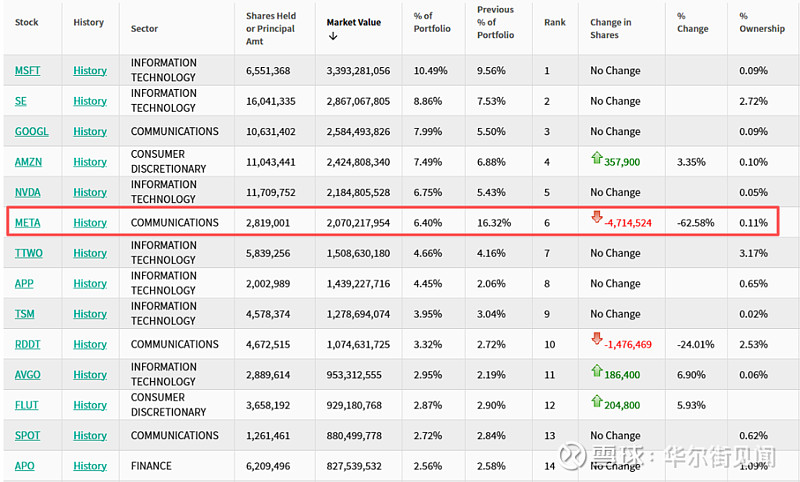This screenshot has width=800, height=482.
Task: Open the NVDA stock link
Action: [x=28, y=192]
